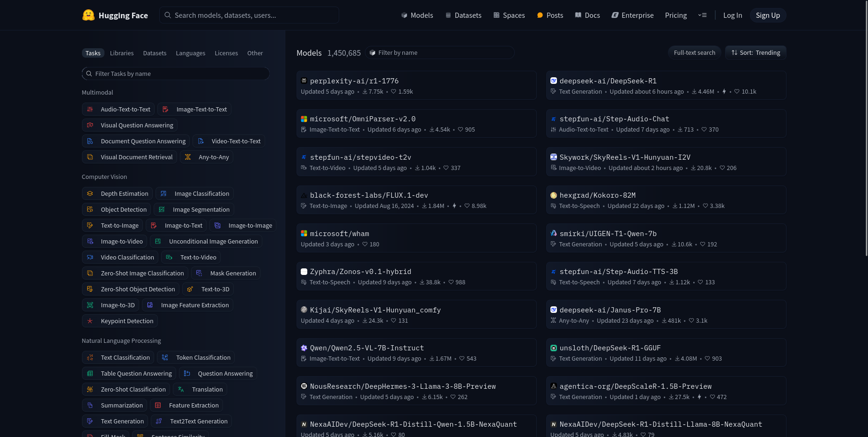
Task: Open the Sort: Trending dropdown
Action: click(756, 52)
